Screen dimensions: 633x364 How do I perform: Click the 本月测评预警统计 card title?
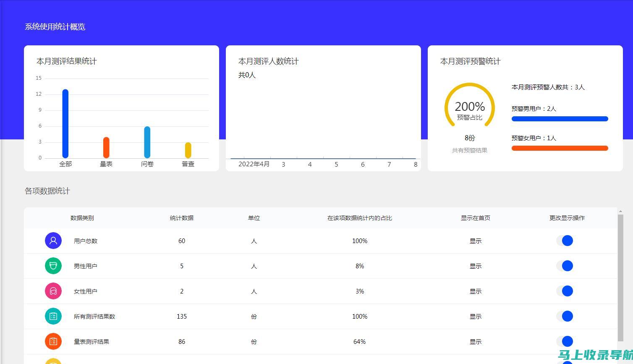(x=471, y=61)
